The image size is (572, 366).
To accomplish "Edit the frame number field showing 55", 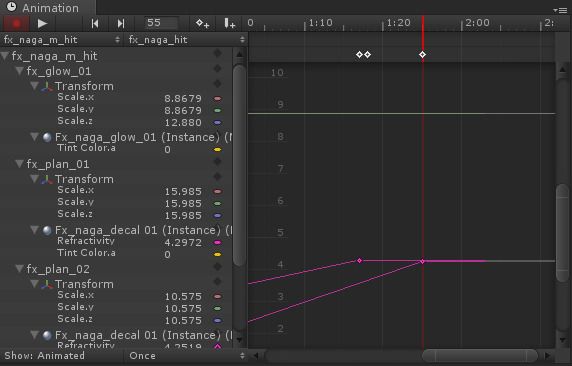I will (x=161, y=23).
